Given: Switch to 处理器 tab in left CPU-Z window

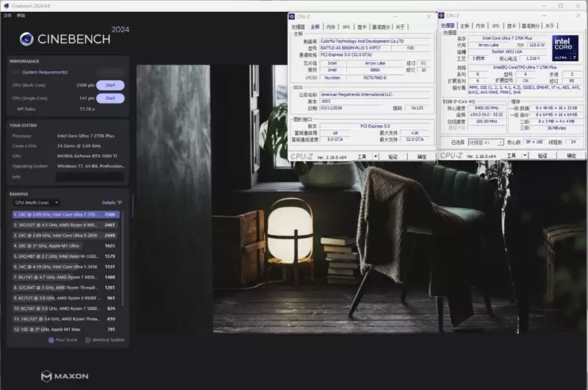Looking at the screenshot, I should click(x=298, y=27).
